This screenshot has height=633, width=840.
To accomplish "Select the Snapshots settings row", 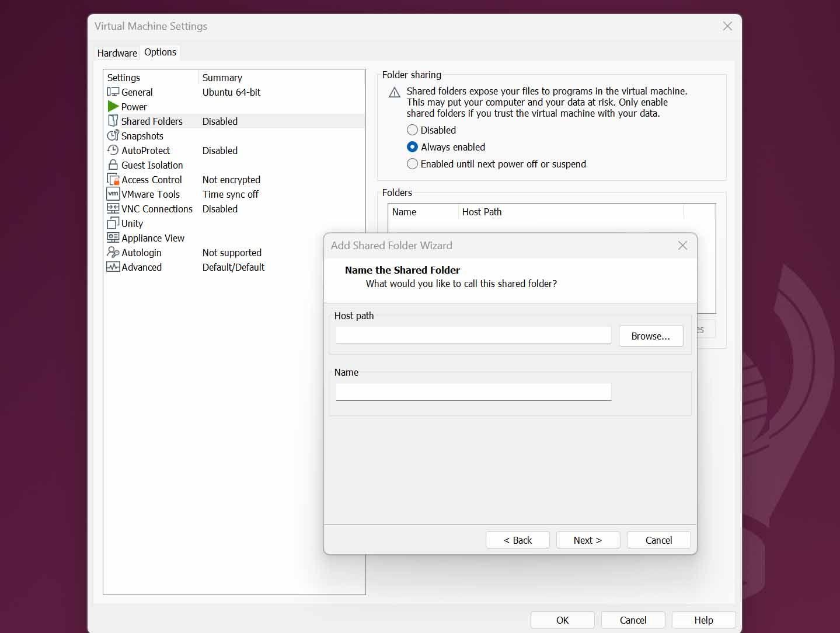I will [234, 136].
